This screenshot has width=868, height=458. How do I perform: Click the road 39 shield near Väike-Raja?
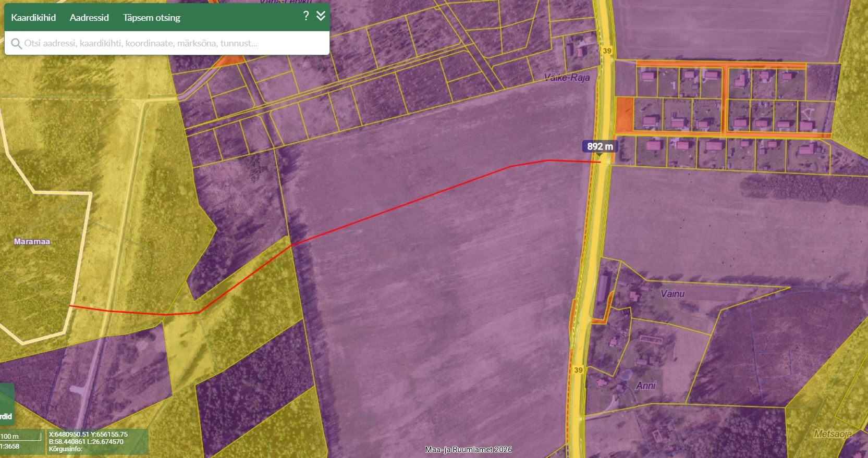(x=607, y=51)
